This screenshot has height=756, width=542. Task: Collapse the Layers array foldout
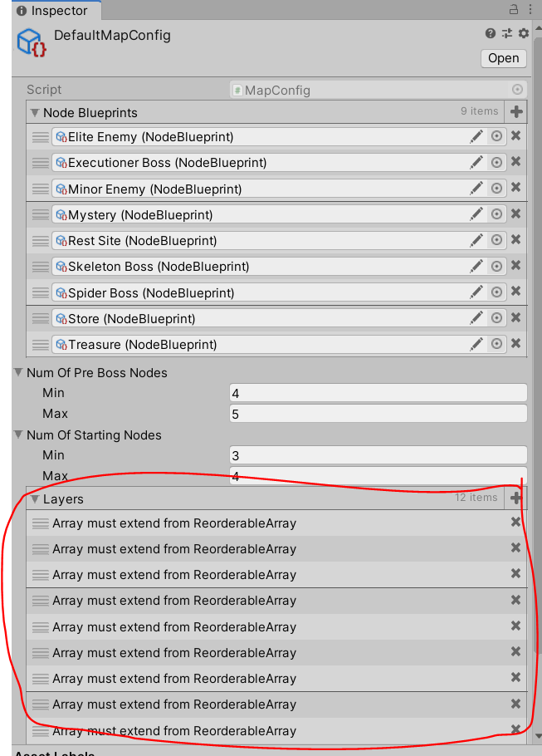tap(35, 499)
